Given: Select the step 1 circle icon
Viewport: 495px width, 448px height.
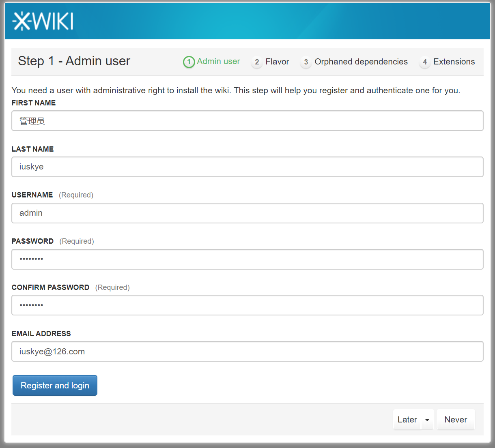Looking at the screenshot, I should [x=189, y=62].
